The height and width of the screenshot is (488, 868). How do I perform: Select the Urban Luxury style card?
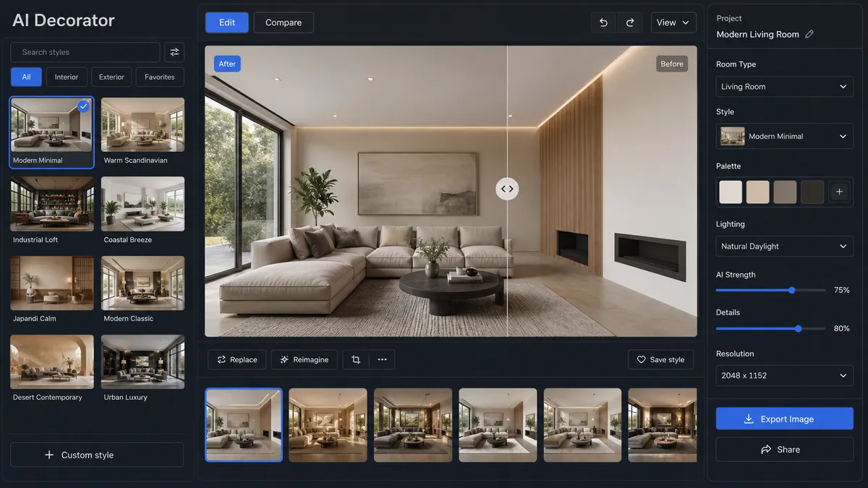pyautogui.click(x=142, y=369)
